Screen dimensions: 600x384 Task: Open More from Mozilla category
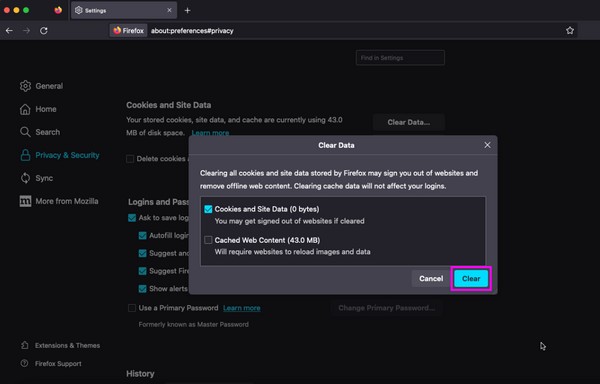click(59, 201)
